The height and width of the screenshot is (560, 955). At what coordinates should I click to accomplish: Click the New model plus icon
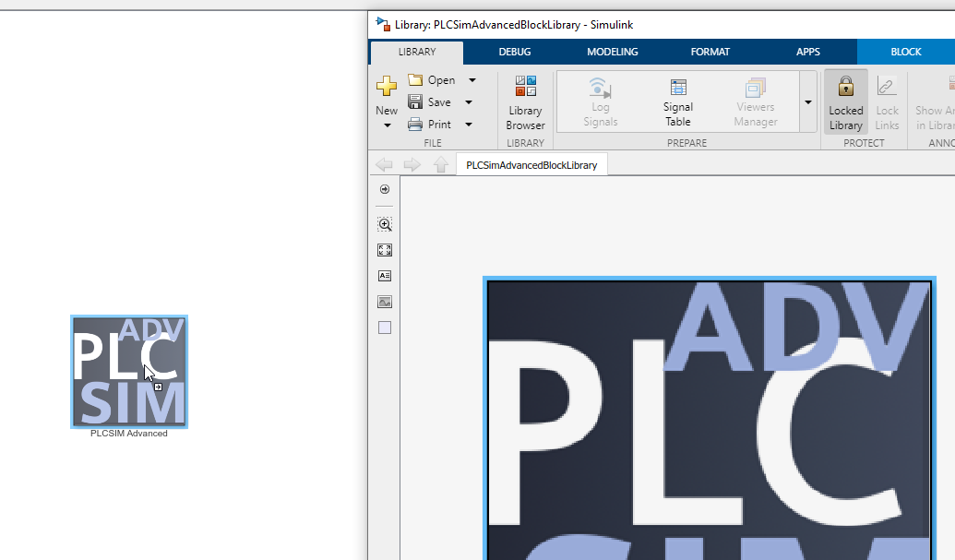[x=386, y=86]
